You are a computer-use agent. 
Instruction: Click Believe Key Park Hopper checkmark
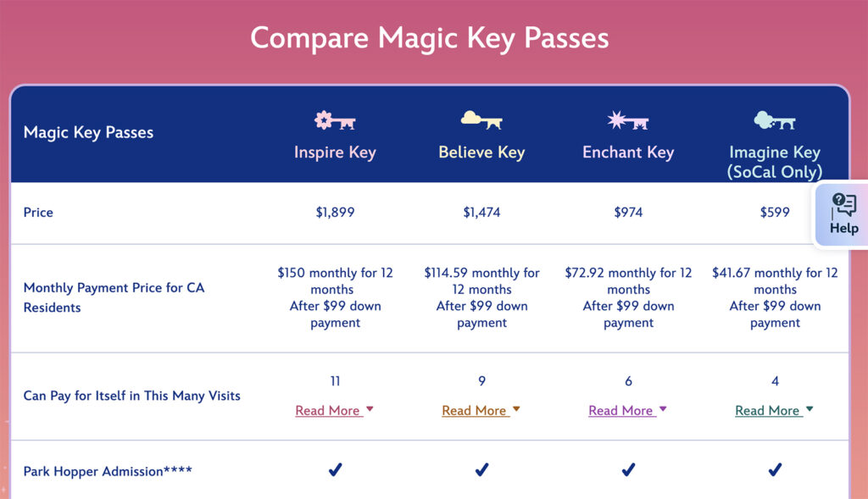pyautogui.click(x=481, y=469)
